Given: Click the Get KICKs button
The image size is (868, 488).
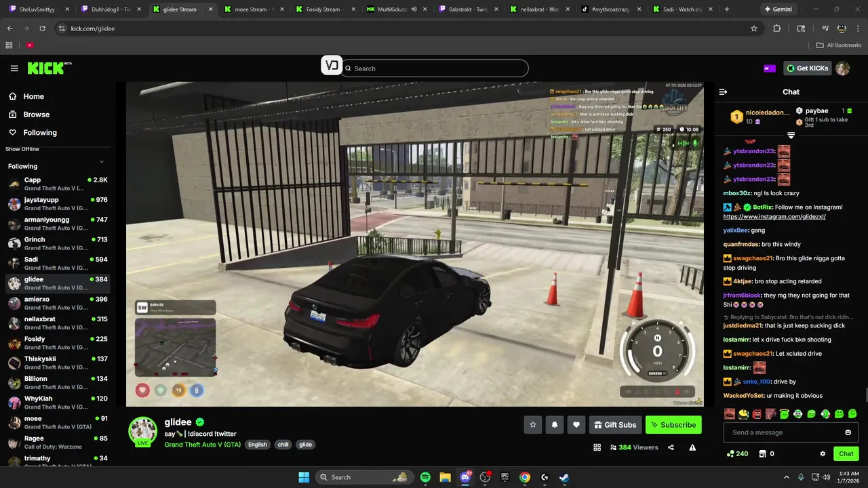Looking at the screenshot, I should [x=808, y=68].
